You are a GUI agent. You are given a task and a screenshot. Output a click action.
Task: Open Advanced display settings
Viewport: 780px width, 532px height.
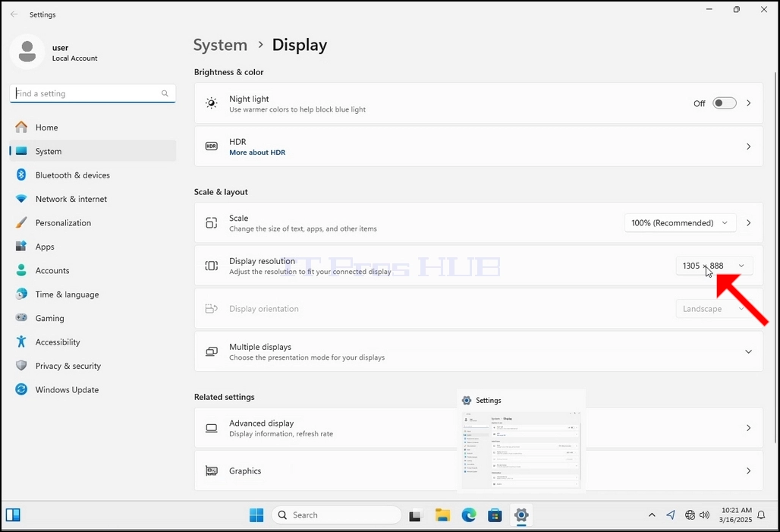pos(478,428)
